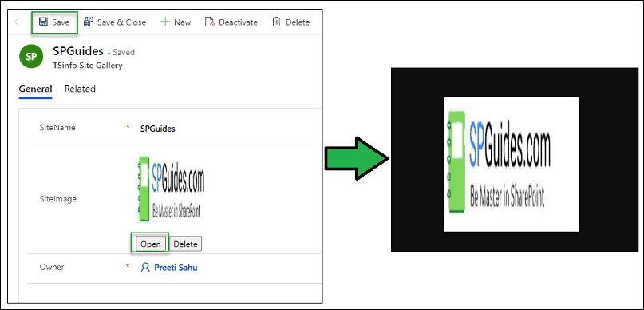
Task: Delete the site image
Action: coord(186,244)
